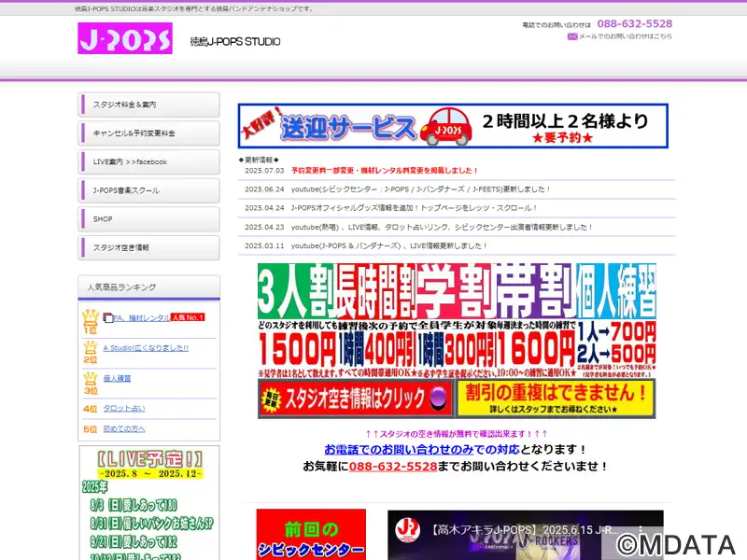Click the red J-POPS car illustration
The image size is (747, 560).
(447, 127)
